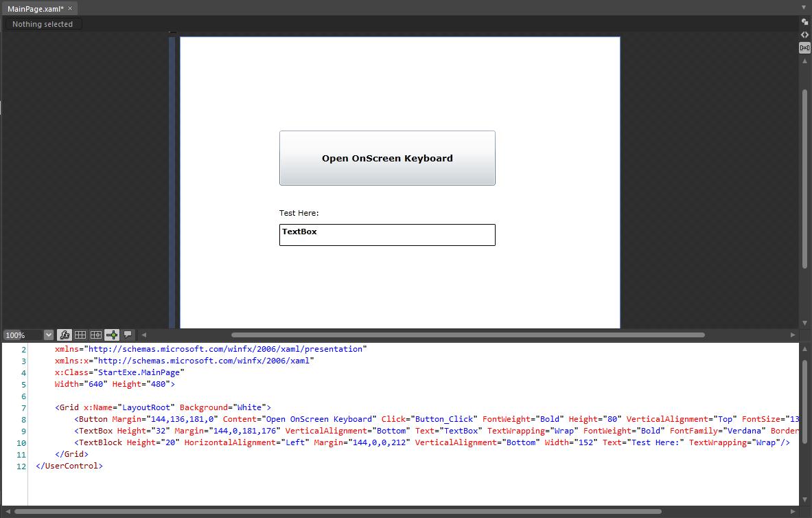This screenshot has width=812, height=518.
Task: Switch to Design view icon
Action: point(804,22)
